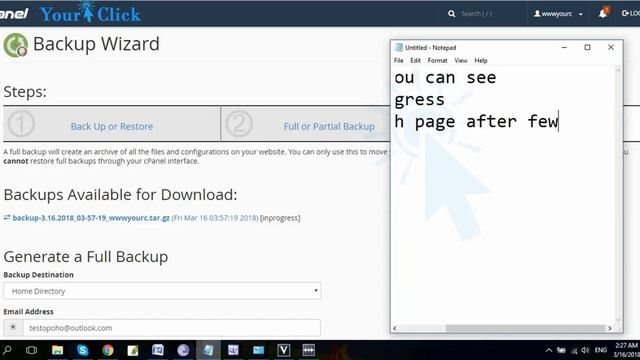
Task: Open Skype from taskbar
Action: (82, 350)
